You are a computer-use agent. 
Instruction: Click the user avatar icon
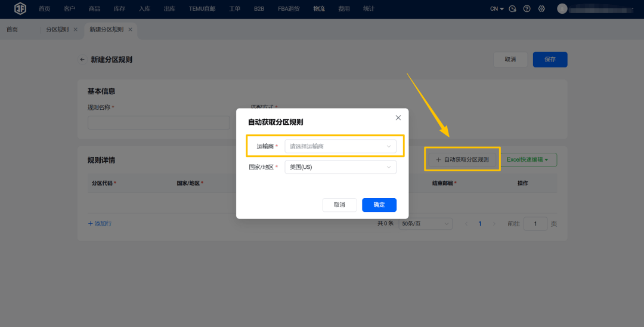[x=562, y=9]
